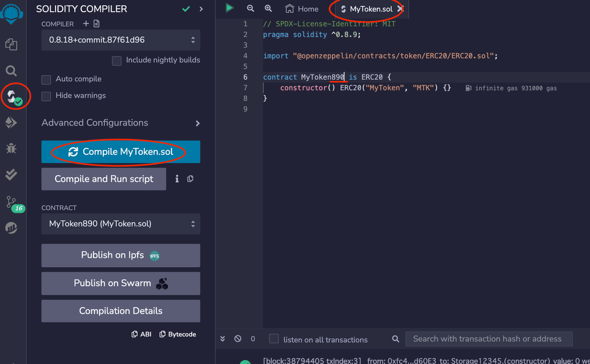Click the infinite gas 931000 gas text
This screenshot has width=590, height=364.
click(x=516, y=88)
